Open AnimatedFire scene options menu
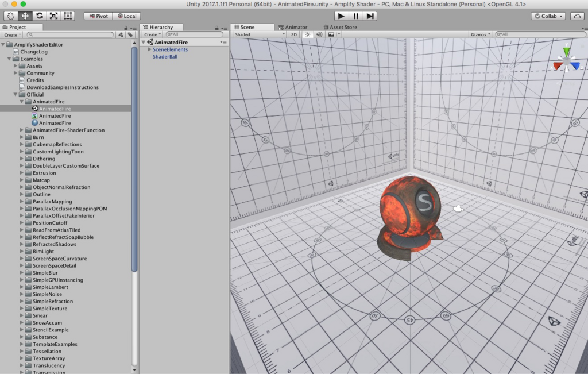The width and height of the screenshot is (588, 374). [223, 42]
